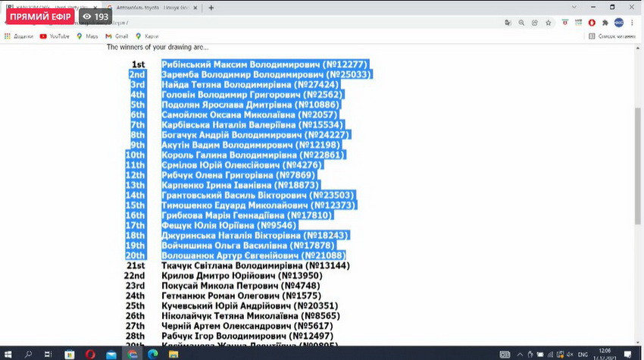The width and height of the screenshot is (644, 360).
Task: Click the zoom magnifier icon in address bar
Action: click(x=521, y=23)
